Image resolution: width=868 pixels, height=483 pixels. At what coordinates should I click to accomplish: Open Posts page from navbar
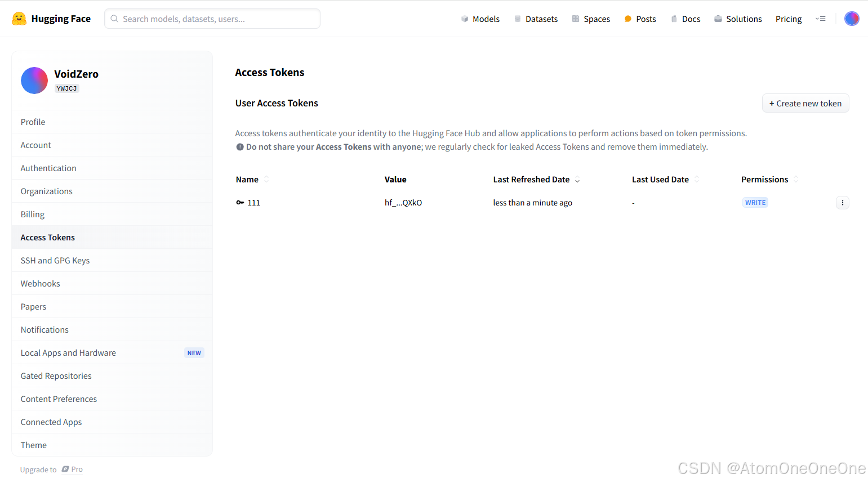click(x=640, y=19)
